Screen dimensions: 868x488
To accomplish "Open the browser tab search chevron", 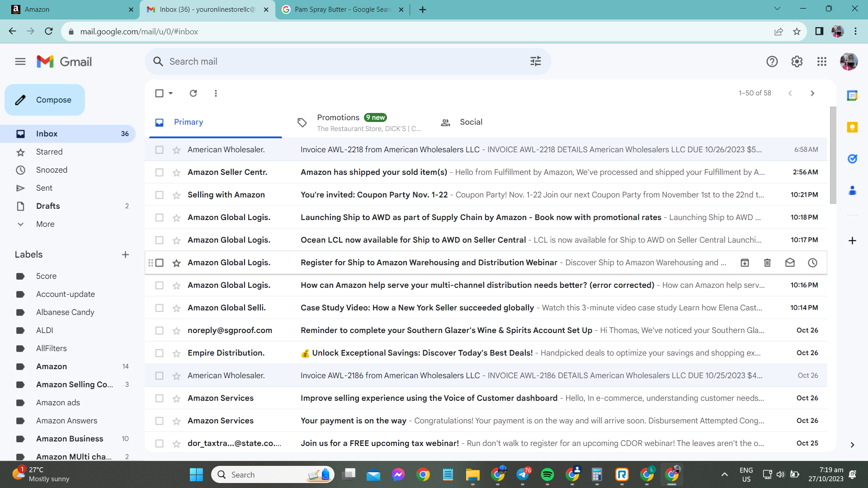I will click(x=777, y=9).
